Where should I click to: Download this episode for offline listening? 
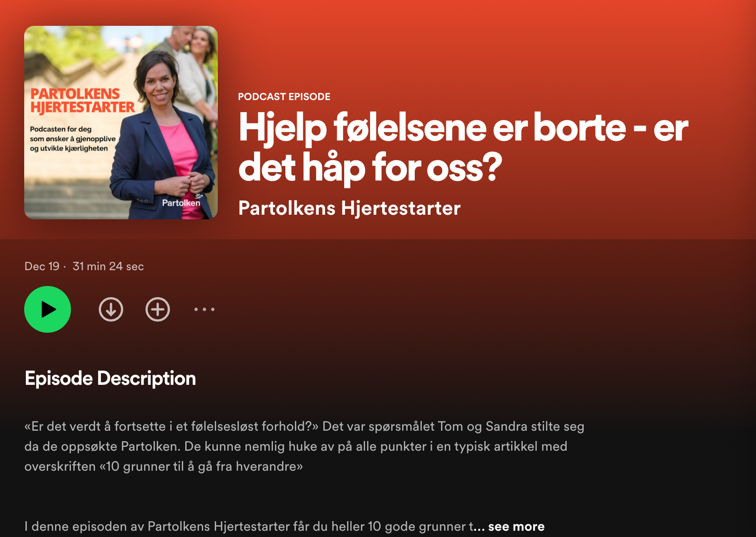[x=111, y=309]
